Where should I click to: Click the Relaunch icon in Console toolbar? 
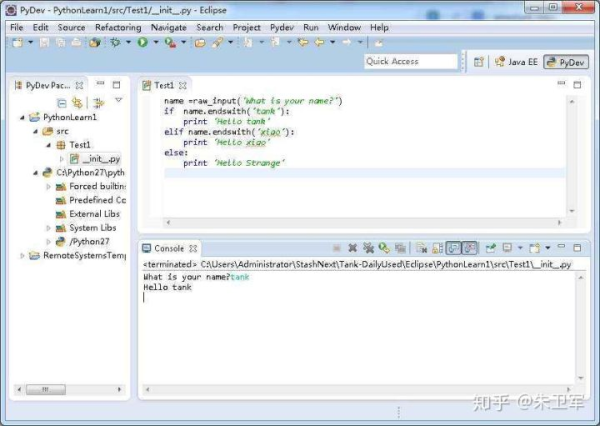click(384, 248)
